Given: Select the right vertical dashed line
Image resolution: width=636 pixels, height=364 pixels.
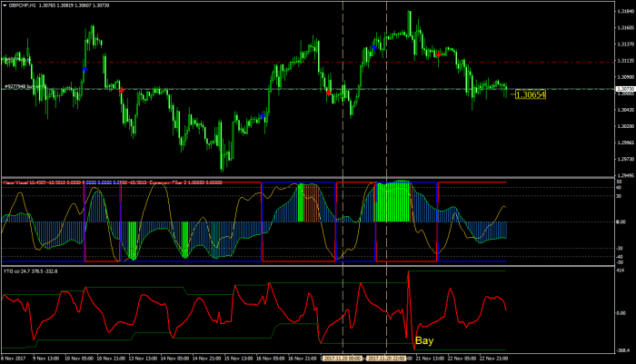Looking at the screenshot, I should point(387,136).
